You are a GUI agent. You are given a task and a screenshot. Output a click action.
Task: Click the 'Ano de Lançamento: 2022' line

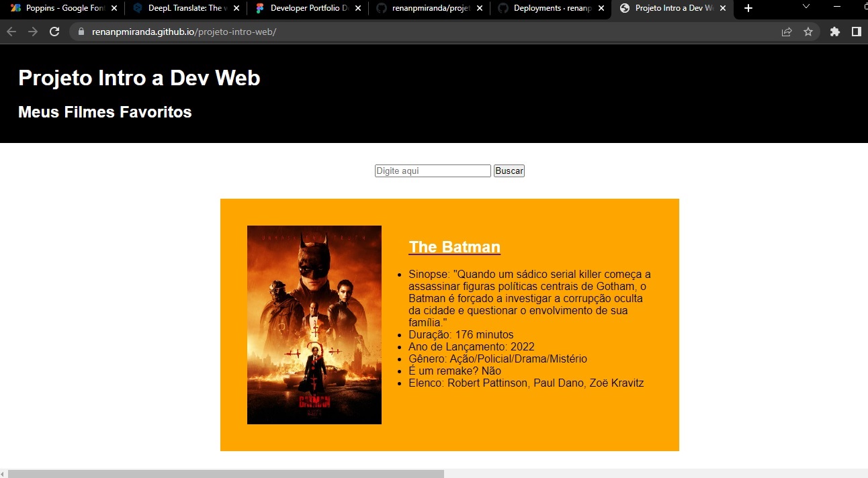472,346
